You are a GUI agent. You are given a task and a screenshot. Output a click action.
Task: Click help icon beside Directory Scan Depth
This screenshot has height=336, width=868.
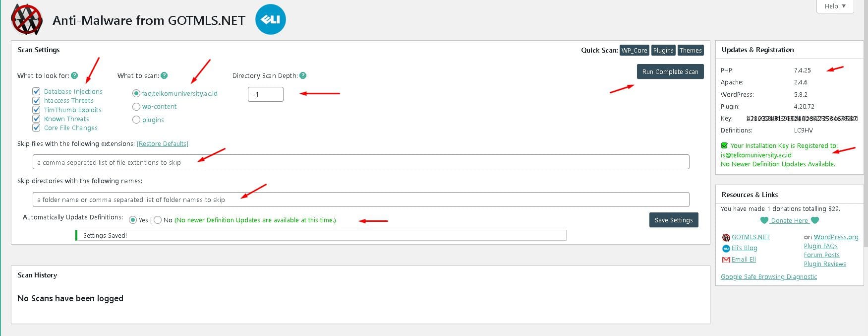coord(303,75)
